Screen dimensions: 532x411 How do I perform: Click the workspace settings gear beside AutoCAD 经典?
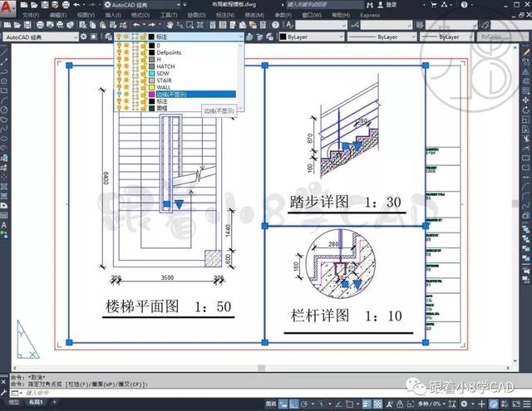84,37
